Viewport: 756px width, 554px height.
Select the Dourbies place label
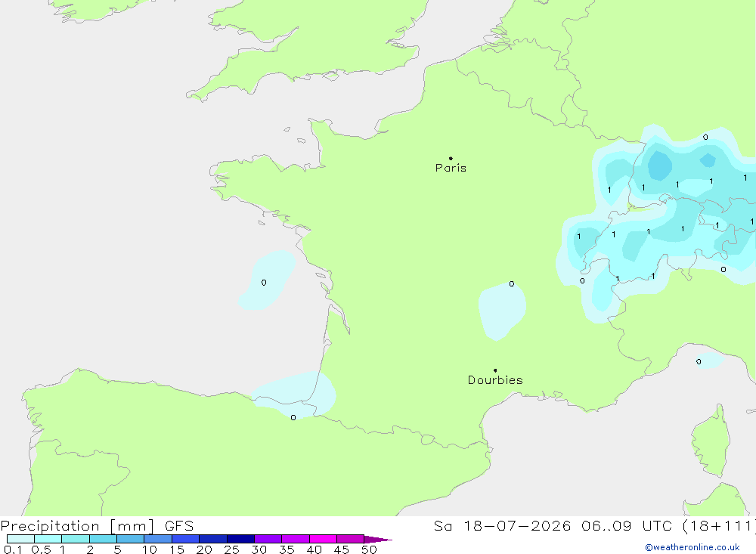495,380
